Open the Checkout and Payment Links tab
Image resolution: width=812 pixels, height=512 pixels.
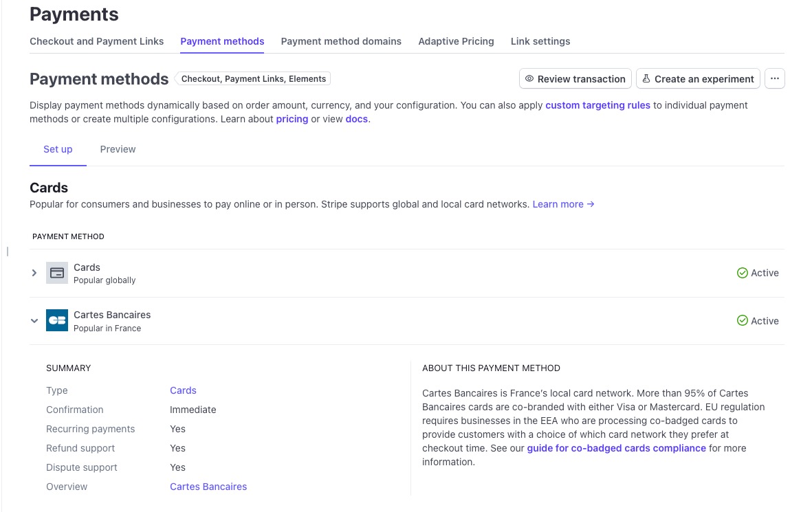click(96, 41)
